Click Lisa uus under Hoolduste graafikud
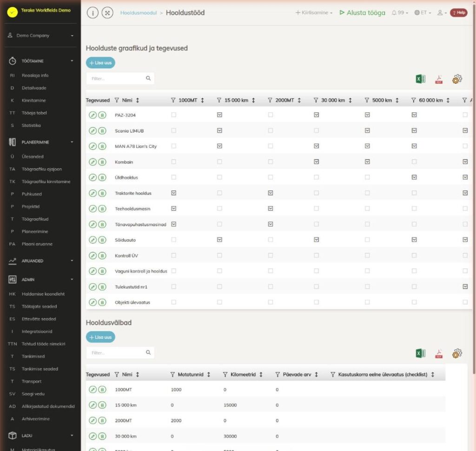Viewport: 476px width, 451px height. tap(100, 63)
